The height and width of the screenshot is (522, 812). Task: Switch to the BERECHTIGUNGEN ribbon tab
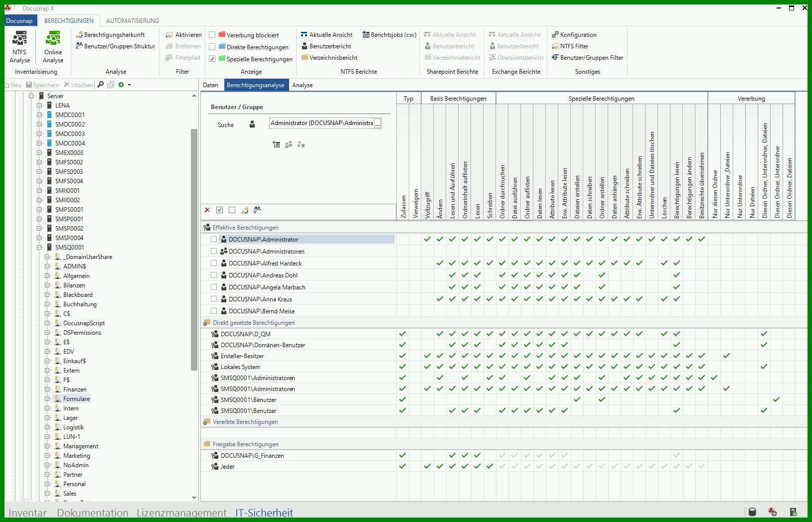69,20
